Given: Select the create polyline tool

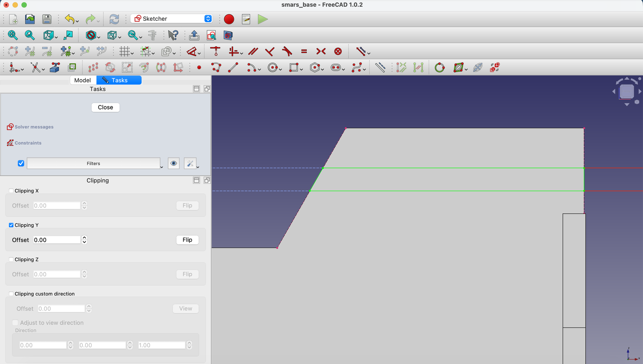Looking at the screenshot, I should (x=216, y=68).
